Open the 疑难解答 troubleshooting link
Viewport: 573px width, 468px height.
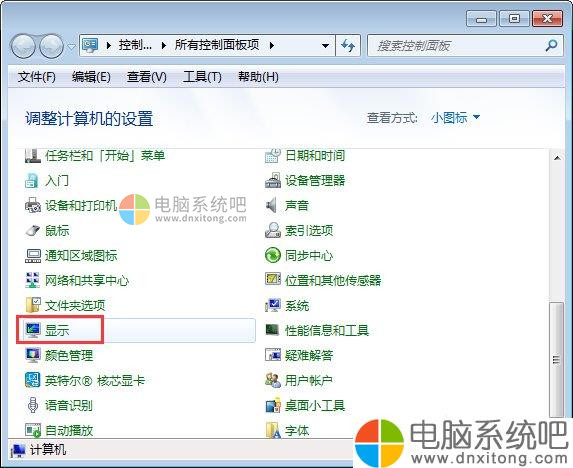tap(309, 355)
